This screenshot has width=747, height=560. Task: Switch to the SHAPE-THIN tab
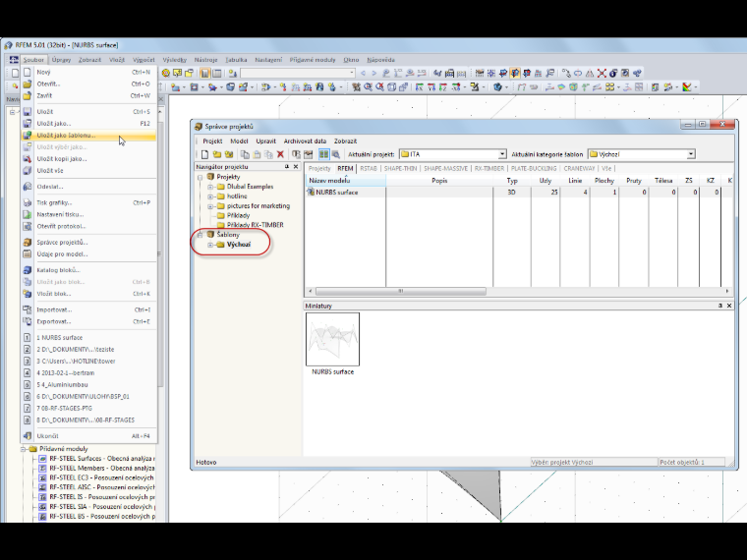tap(400, 168)
